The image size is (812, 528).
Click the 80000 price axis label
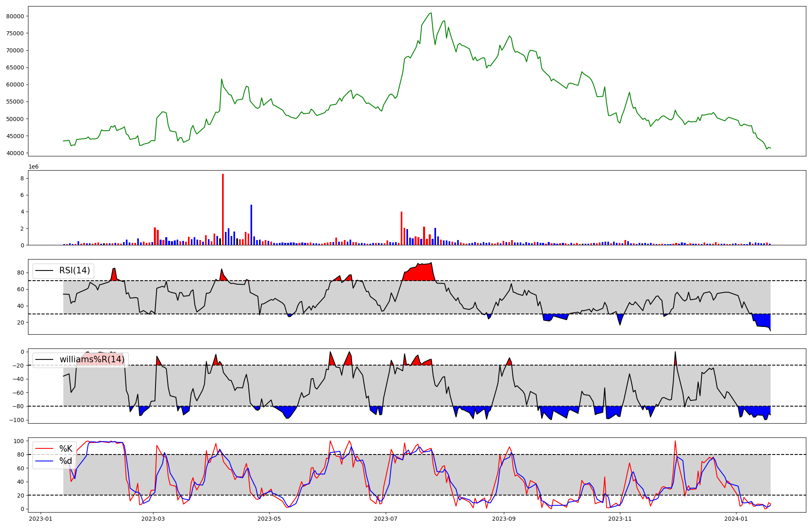(x=15, y=16)
